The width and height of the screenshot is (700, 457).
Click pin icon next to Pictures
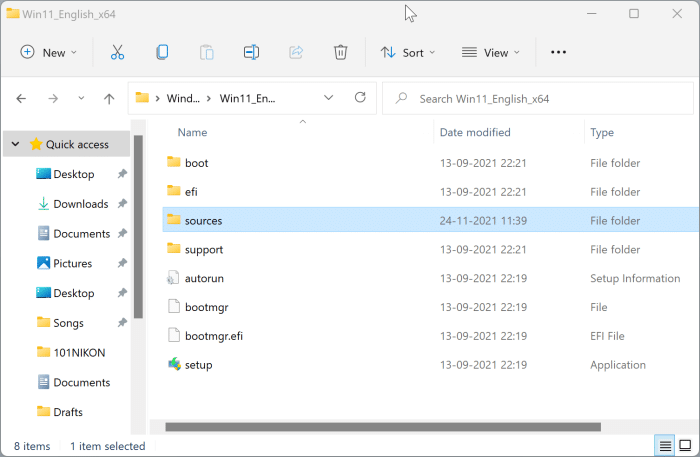pos(122,263)
